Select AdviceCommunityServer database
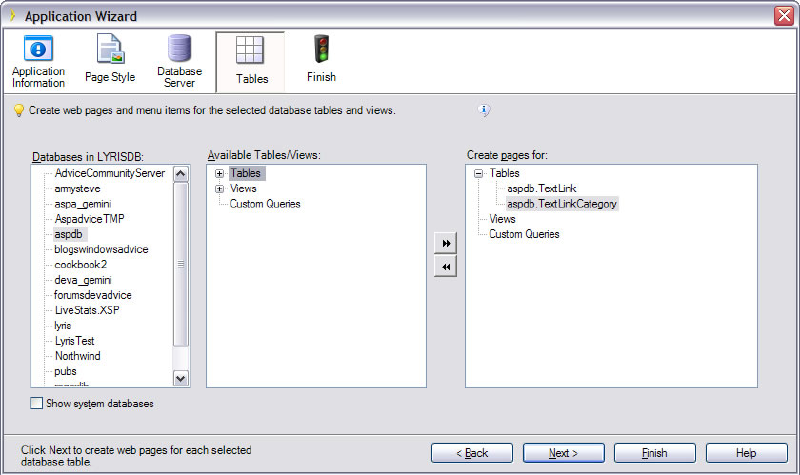The height and width of the screenshot is (475, 800). coord(110,173)
